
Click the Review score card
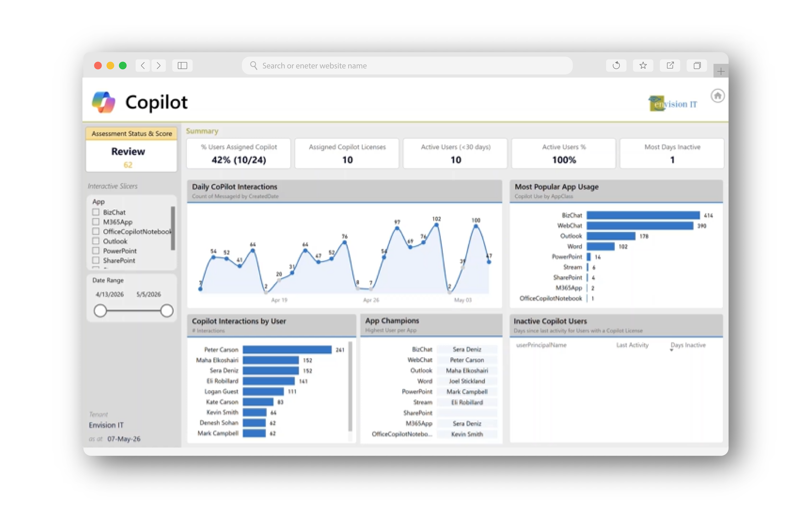(x=132, y=156)
